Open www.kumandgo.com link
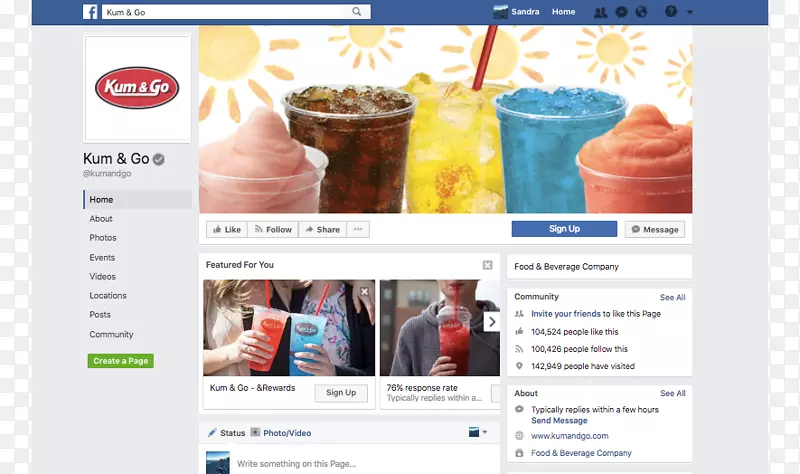800x474 pixels. [x=569, y=436]
